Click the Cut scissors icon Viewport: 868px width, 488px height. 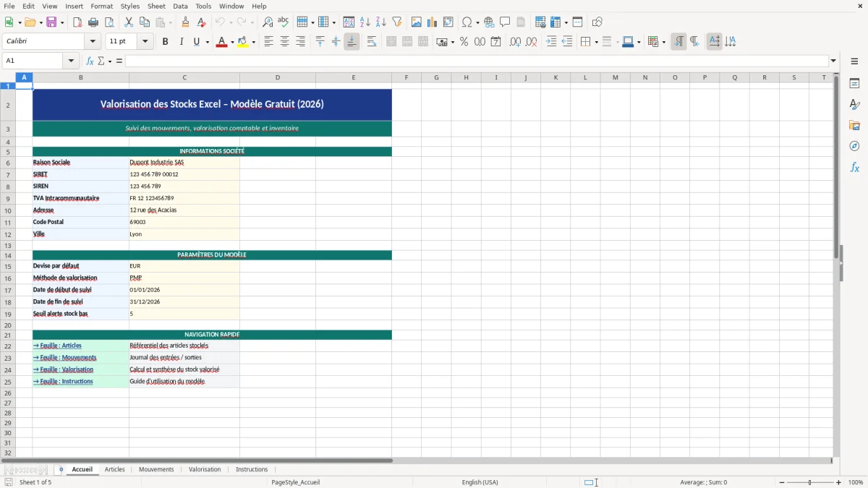coord(129,22)
